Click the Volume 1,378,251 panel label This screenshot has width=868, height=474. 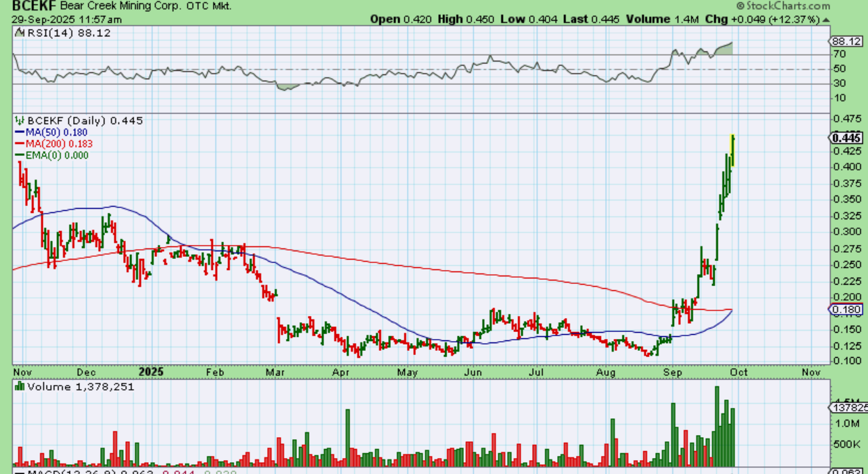point(80,386)
